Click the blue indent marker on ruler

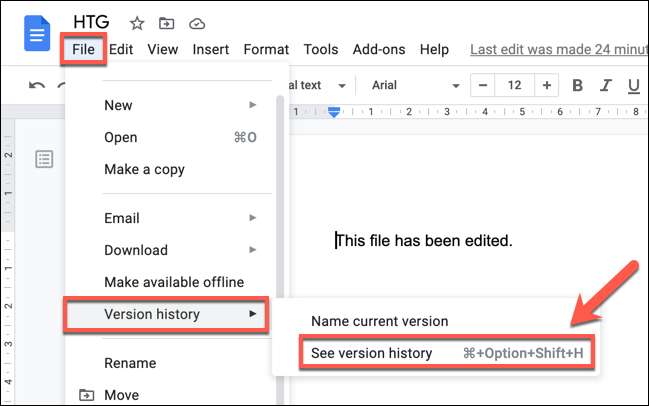click(334, 112)
